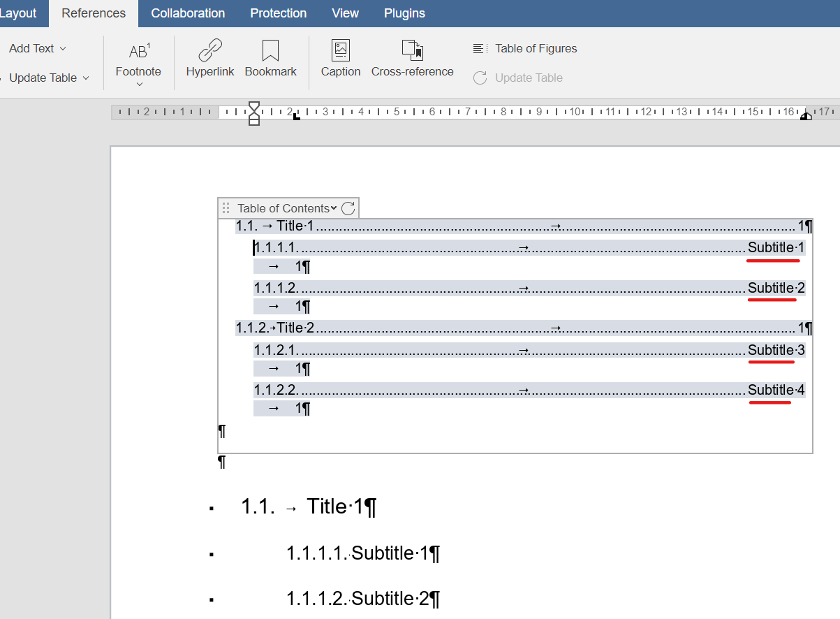The height and width of the screenshot is (619, 840).
Task: Switch to the View tab
Action: click(345, 13)
